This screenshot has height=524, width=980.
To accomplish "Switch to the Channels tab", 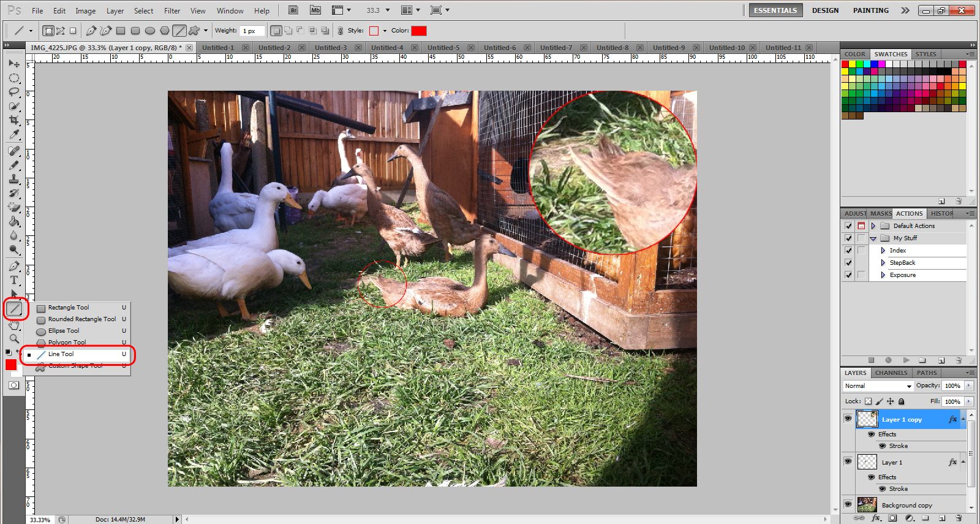I will click(891, 373).
